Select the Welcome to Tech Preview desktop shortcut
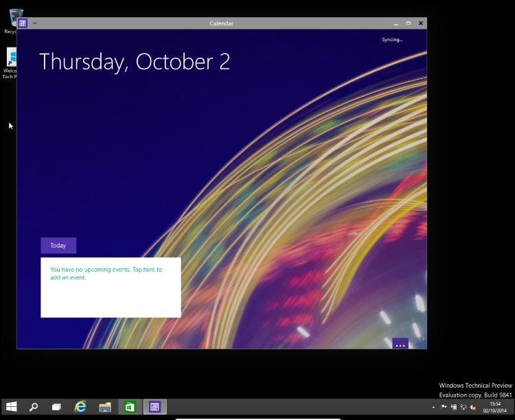The height and width of the screenshot is (420, 515). 10,63
